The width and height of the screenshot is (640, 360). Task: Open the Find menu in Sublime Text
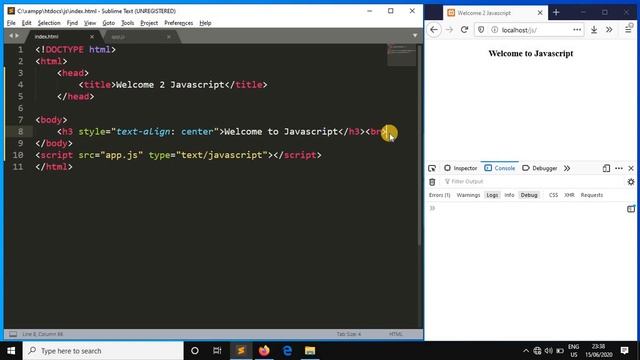72,23
